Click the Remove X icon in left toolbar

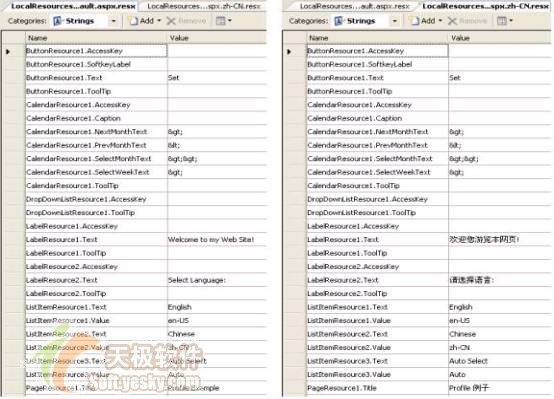[x=171, y=21]
